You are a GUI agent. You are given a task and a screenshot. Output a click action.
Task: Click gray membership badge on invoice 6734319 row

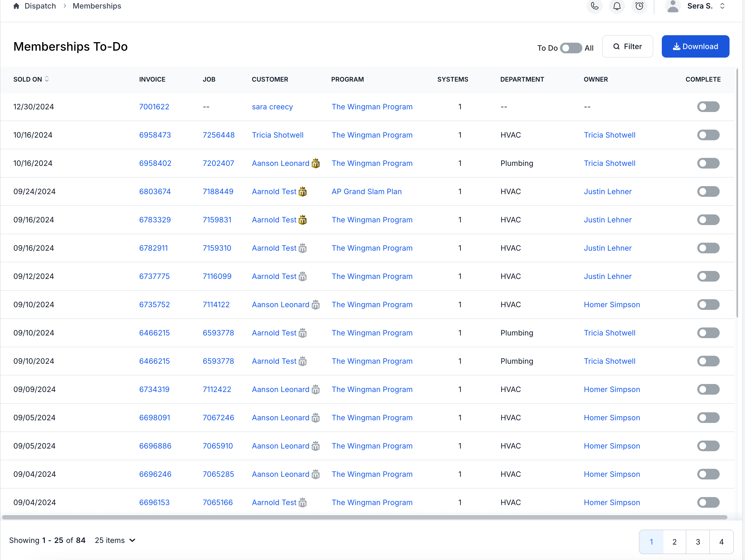tap(316, 390)
